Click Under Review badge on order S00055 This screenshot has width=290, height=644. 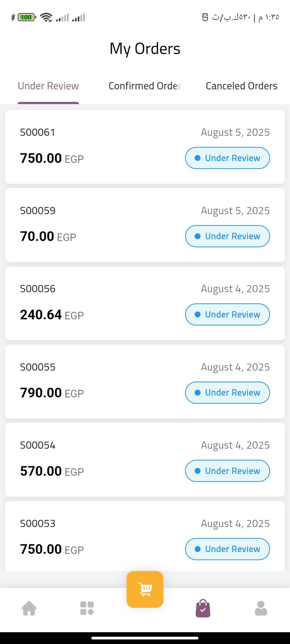[227, 392]
